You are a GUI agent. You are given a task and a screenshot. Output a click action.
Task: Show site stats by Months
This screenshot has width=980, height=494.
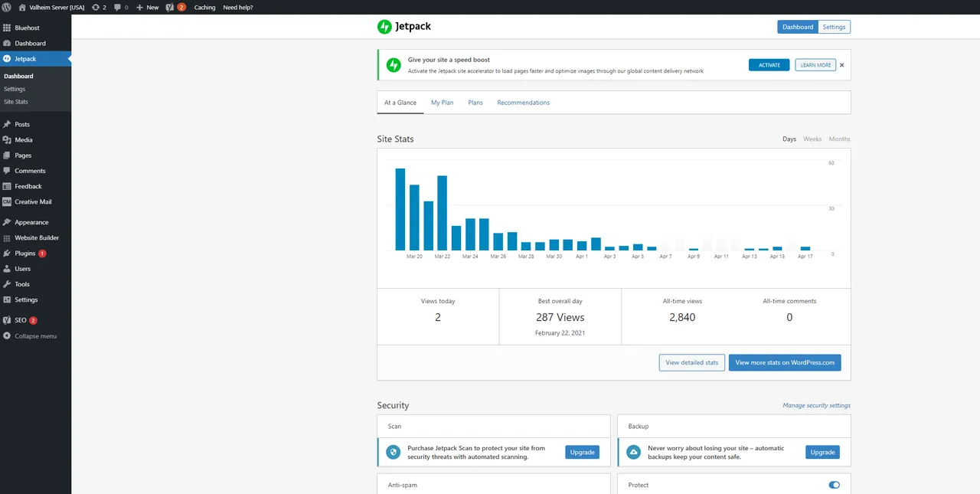click(x=839, y=139)
